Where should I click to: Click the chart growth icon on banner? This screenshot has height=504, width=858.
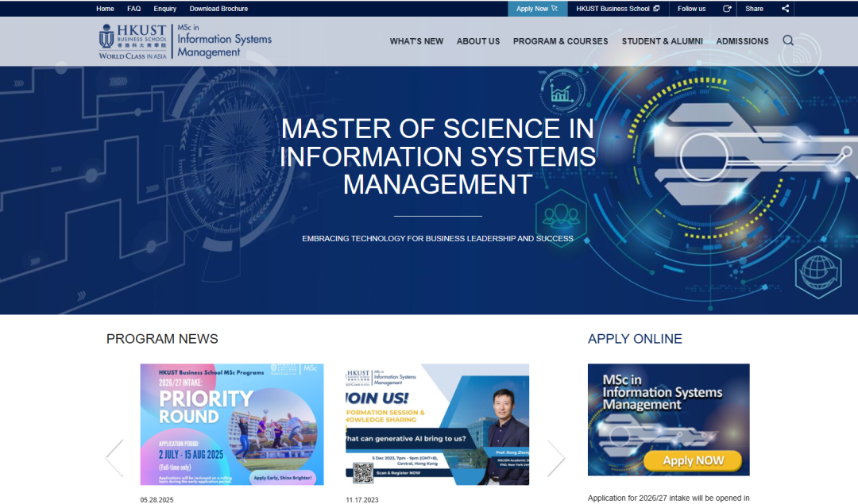(x=562, y=92)
